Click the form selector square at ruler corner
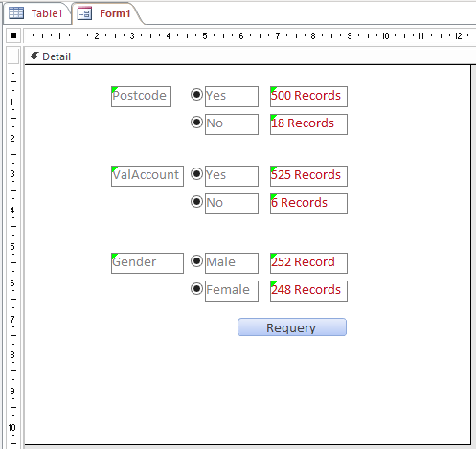This screenshot has width=476, height=449. pyautogui.click(x=13, y=35)
